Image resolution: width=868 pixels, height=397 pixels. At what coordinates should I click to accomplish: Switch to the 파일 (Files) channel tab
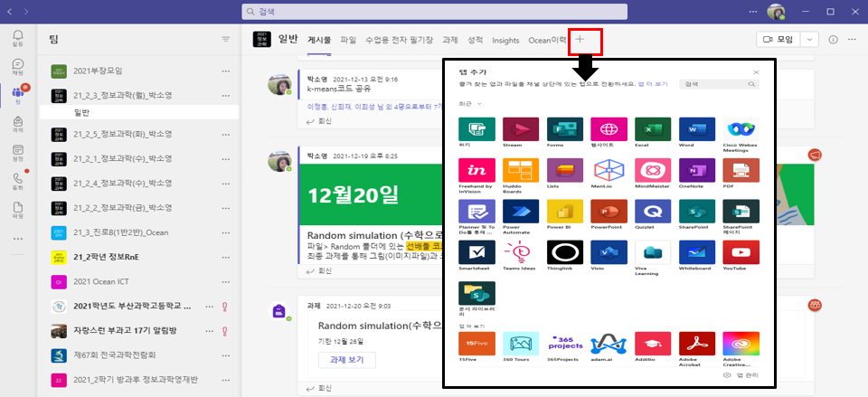[x=348, y=40]
